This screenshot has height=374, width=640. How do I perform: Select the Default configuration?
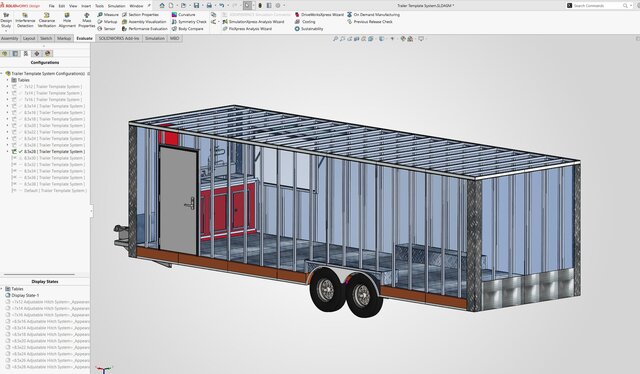click(x=55, y=191)
